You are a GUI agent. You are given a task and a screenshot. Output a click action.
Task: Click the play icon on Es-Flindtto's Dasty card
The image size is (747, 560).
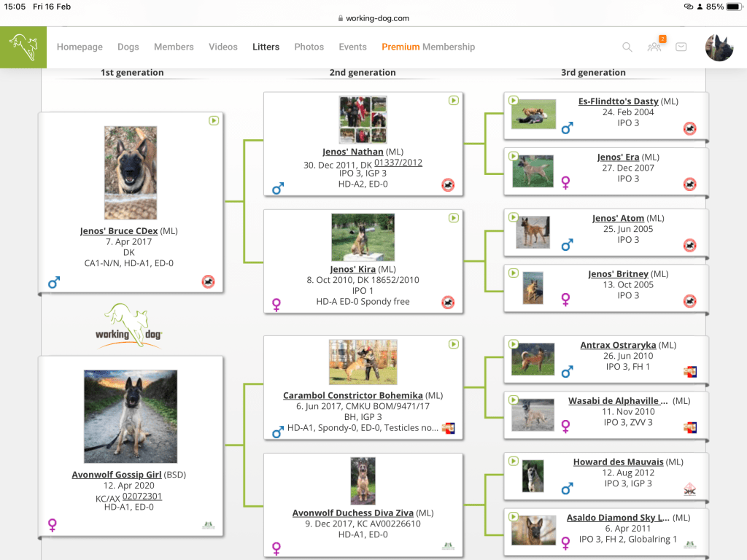coord(513,101)
